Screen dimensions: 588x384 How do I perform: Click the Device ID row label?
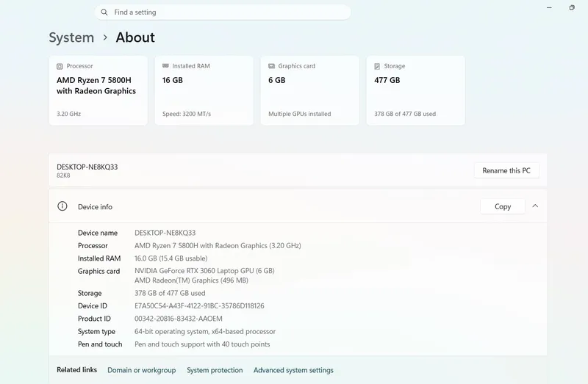(93, 306)
